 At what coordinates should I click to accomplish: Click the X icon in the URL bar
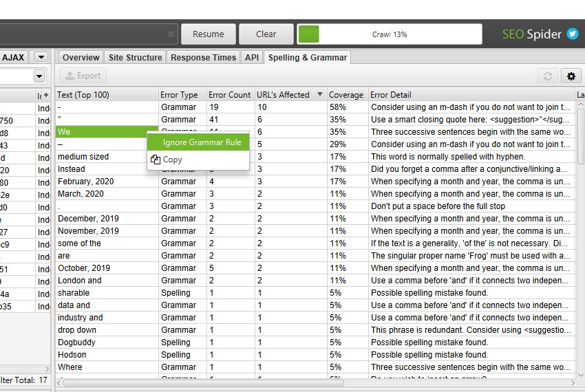(171, 34)
